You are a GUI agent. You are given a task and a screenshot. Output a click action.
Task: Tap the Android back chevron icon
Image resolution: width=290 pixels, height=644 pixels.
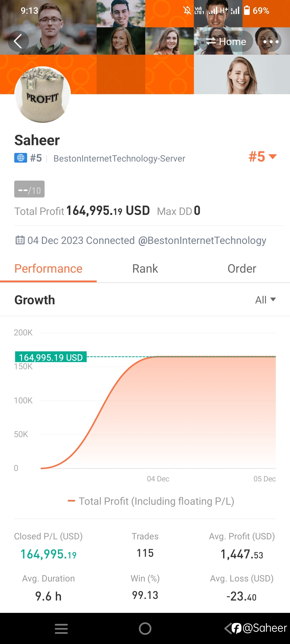[x=228, y=628]
